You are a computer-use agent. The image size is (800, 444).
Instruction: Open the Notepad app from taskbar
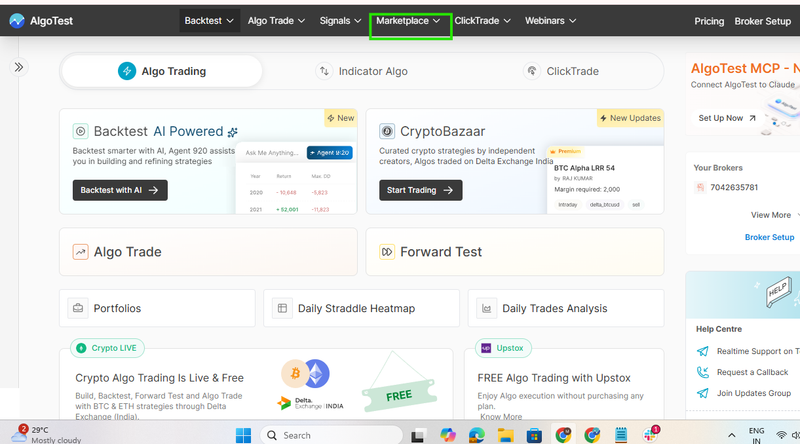[620, 435]
